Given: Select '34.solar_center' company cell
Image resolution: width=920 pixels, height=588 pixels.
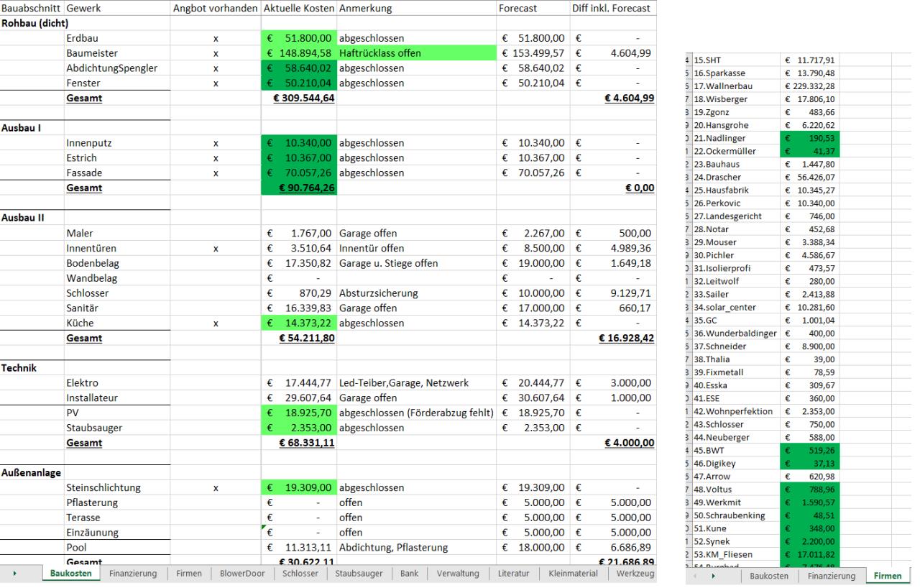Looking at the screenshot, I should point(736,308).
